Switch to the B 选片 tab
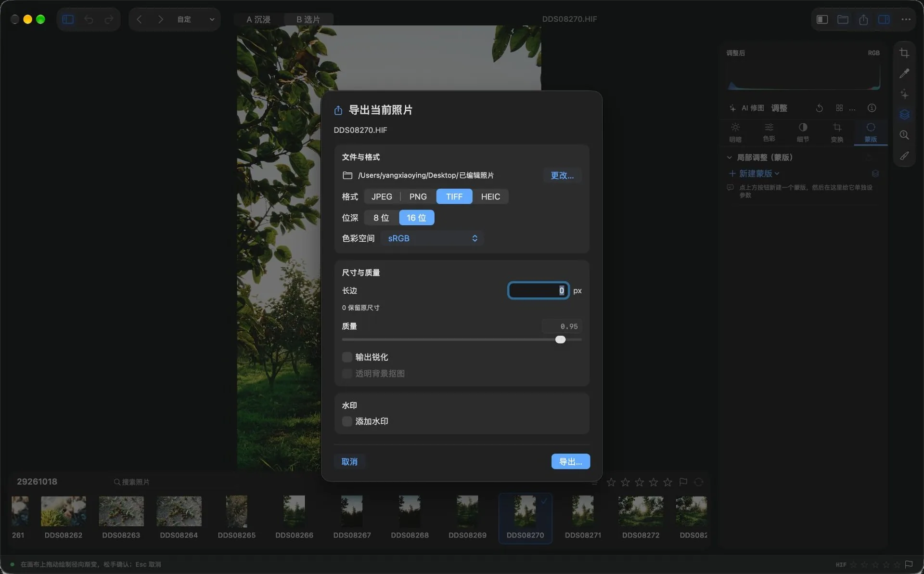924x574 pixels. pyautogui.click(x=308, y=19)
